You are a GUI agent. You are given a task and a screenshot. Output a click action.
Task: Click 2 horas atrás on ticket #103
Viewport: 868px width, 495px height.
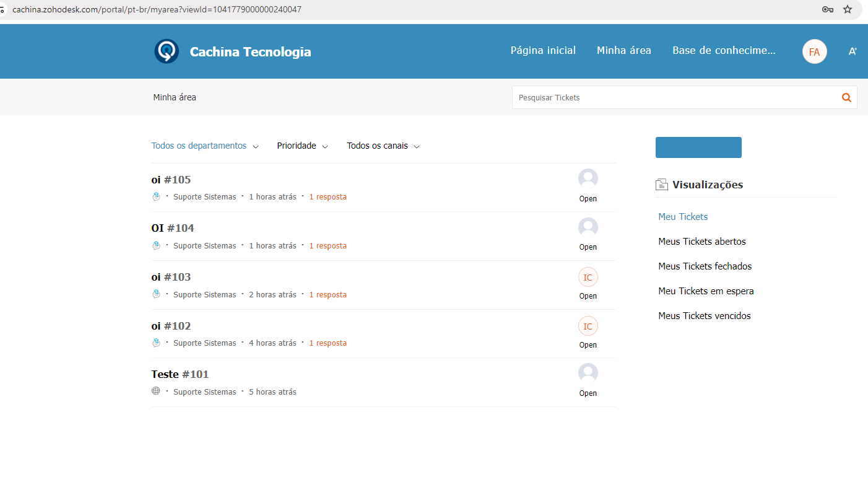[272, 295]
